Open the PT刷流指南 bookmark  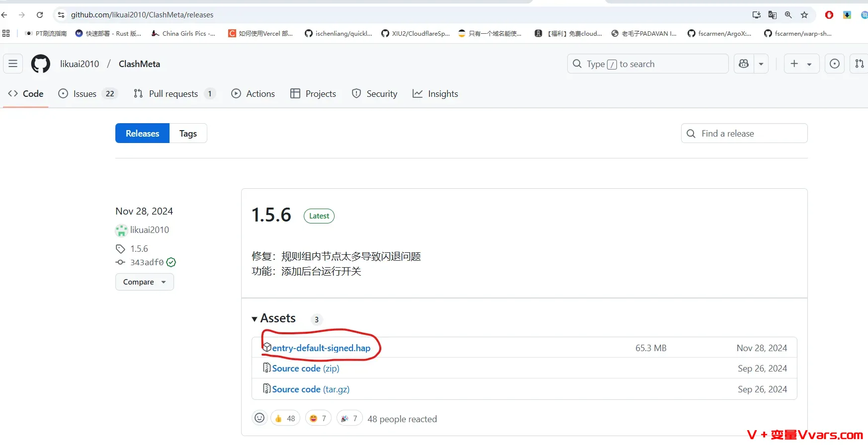tap(46, 33)
